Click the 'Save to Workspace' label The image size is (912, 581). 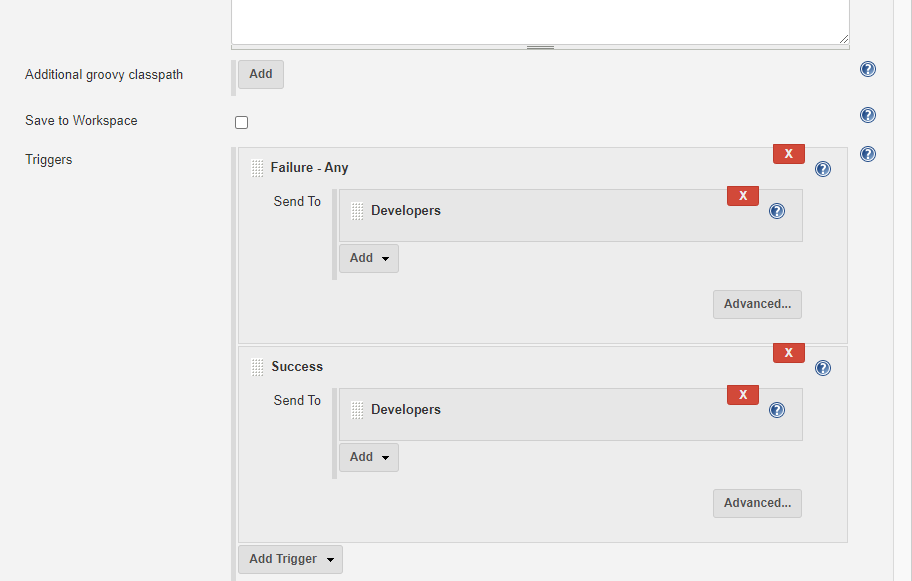tap(81, 121)
